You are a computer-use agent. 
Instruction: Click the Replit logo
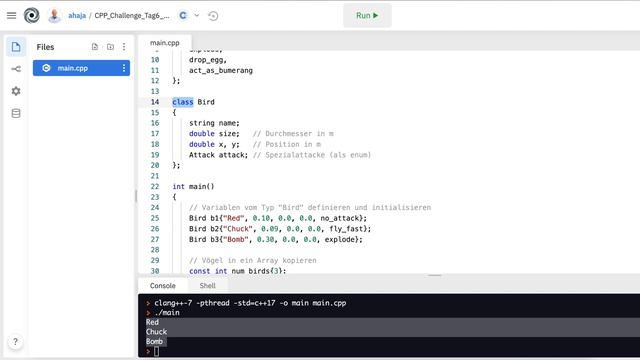31,16
